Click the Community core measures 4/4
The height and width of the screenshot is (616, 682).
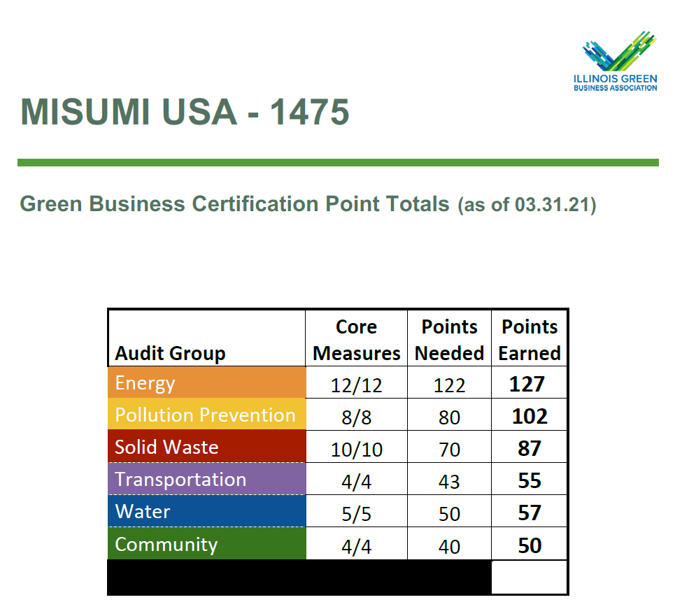pyautogui.click(x=356, y=547)
